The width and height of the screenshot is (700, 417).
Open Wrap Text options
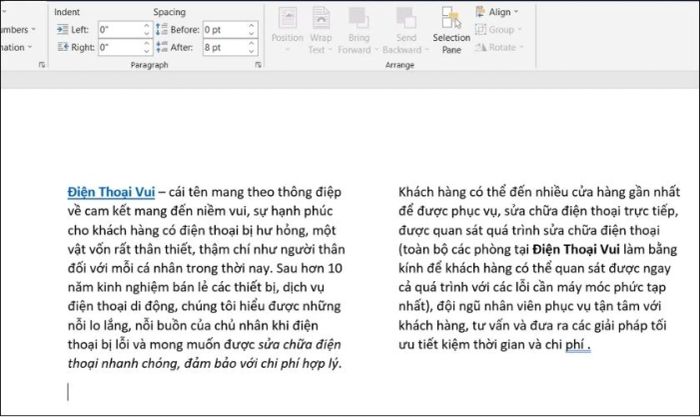321,30
